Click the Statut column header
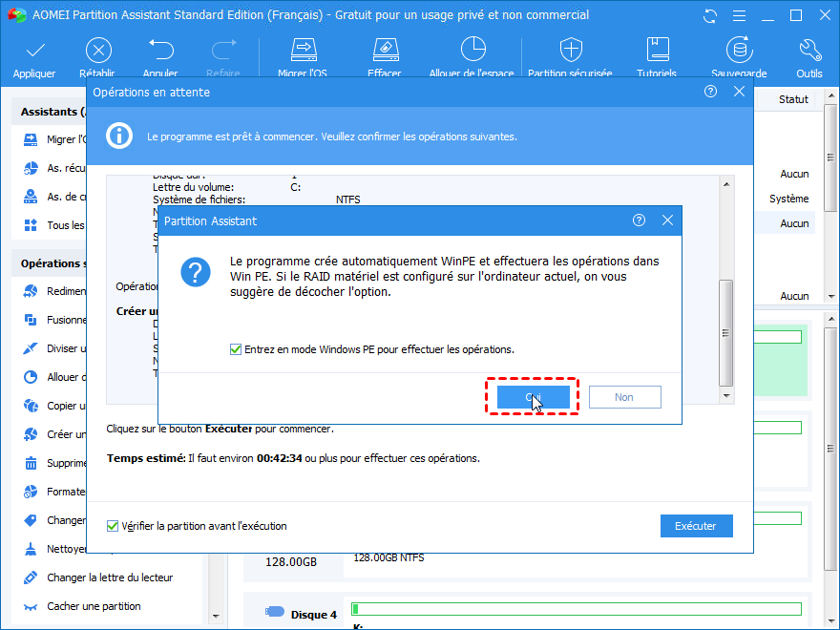The width and height of the screenshot is (840, 630). [793, 99]
